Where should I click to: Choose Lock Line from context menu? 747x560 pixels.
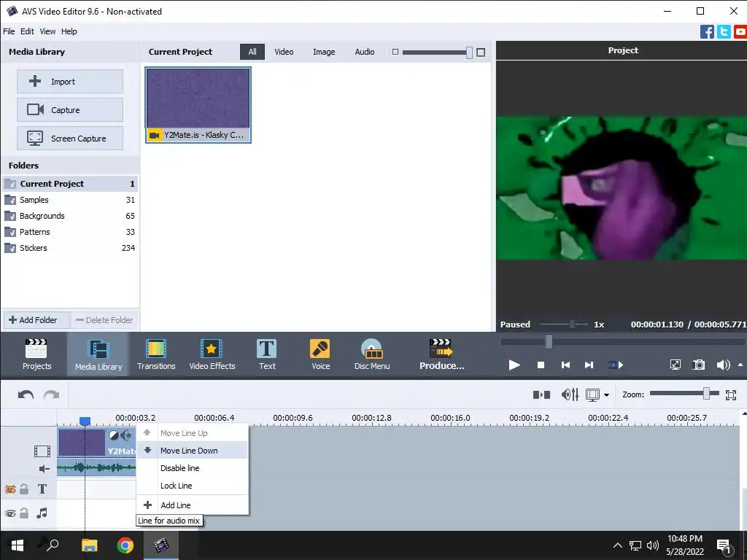[193, 486]
